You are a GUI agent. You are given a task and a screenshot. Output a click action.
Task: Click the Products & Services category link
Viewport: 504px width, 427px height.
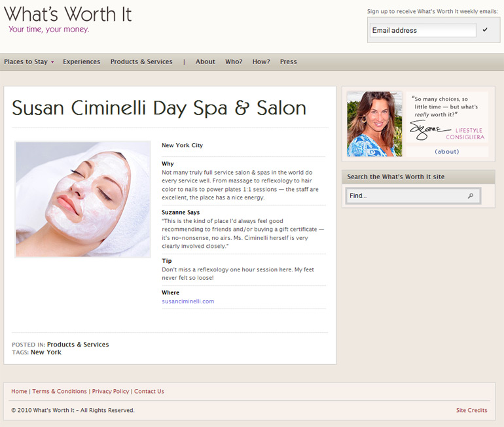pyautogui.click(x=78, y=345)
